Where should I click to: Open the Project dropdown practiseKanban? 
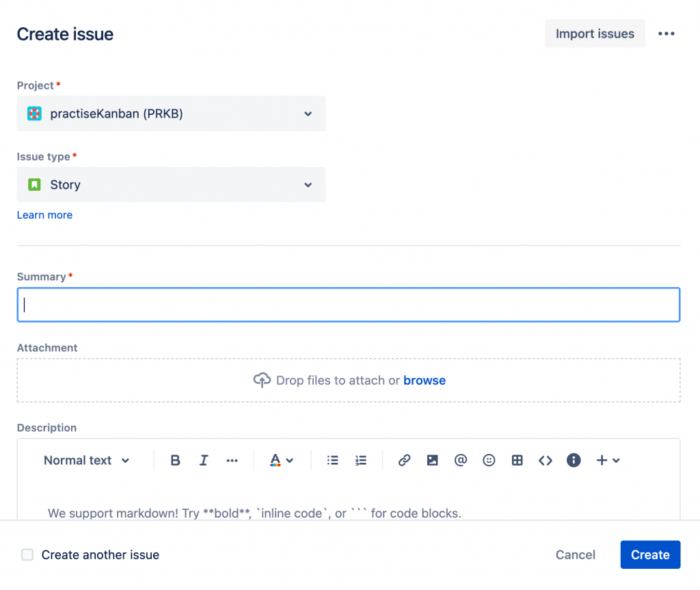(171, 113)
